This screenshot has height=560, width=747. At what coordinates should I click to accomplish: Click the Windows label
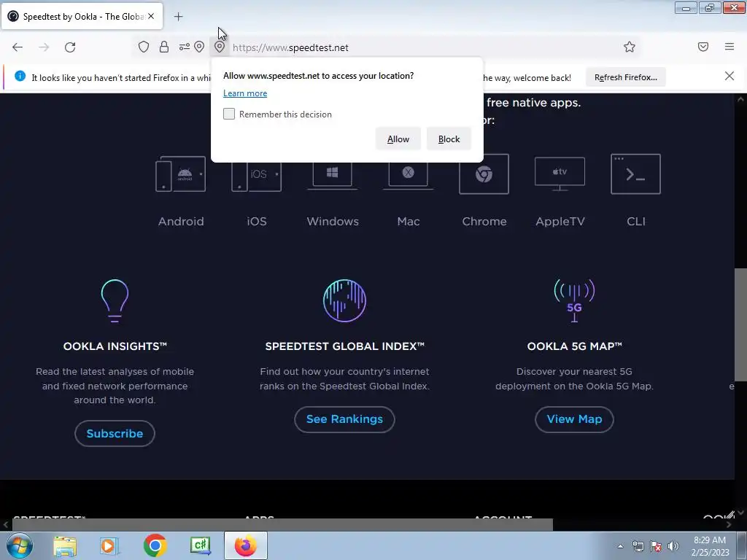click(333, 222)
